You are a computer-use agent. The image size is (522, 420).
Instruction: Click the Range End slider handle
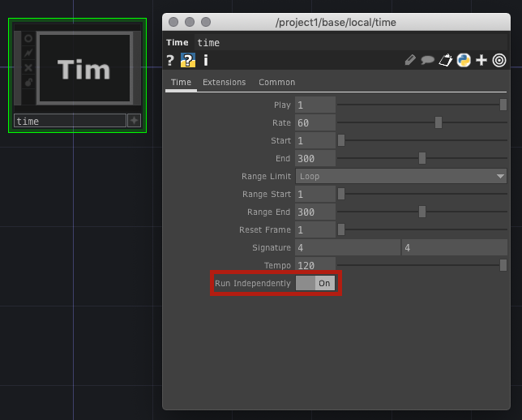[x=422, y=212]
